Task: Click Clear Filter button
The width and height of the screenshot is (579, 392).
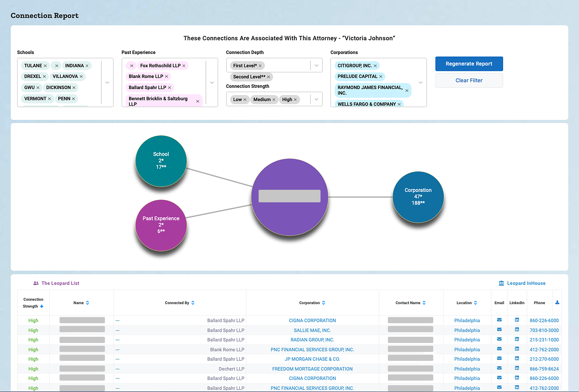Action: (x=469, y=80)
